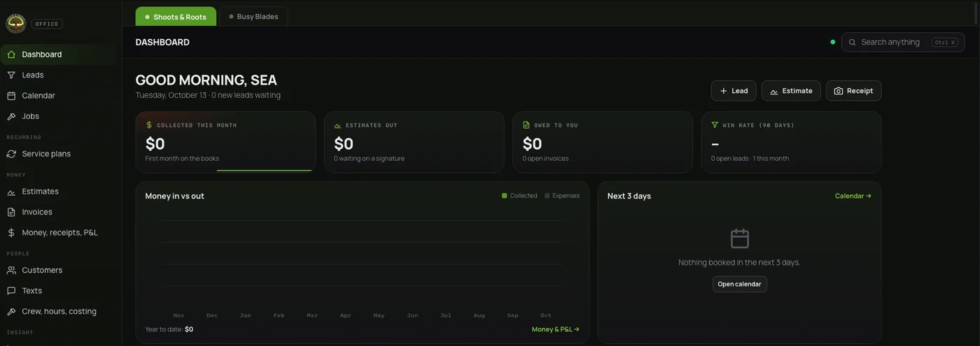Click the GOOD MORNING, SEA heading
Screen dimensions: 980x346
[206, 80]
